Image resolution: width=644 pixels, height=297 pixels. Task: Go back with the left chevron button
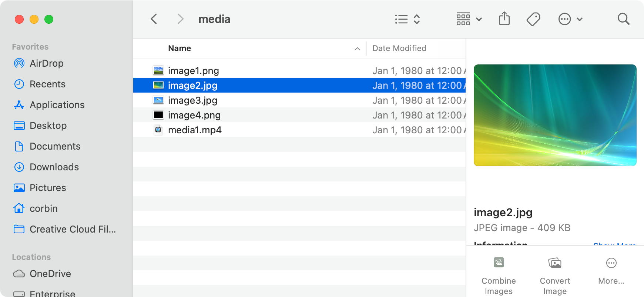tap(154, 19)
